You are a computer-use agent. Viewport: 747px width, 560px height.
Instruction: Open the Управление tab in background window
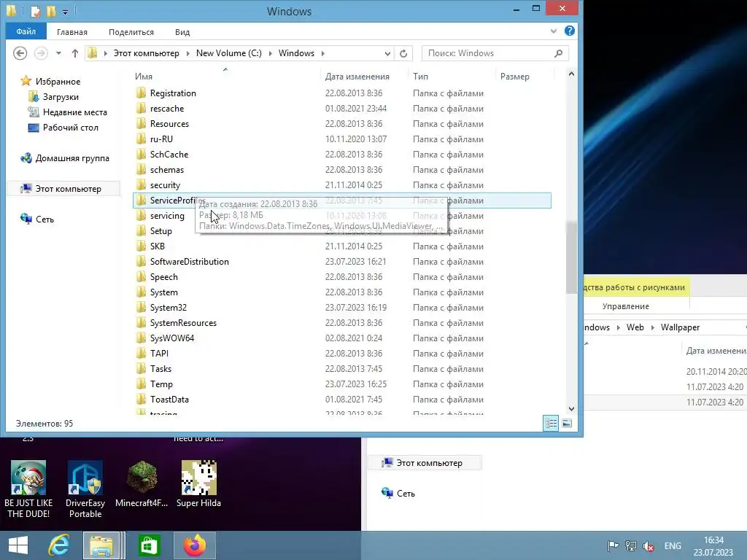625,306
